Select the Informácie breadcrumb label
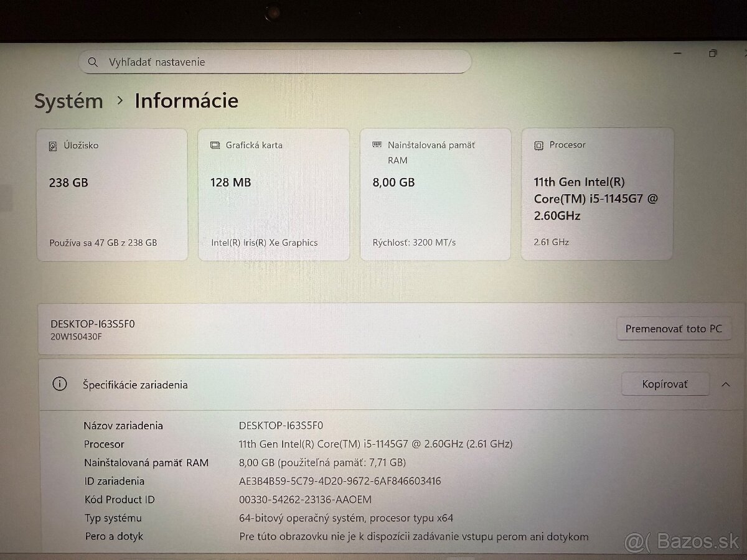The image size is (747, 560). coord(186,101)
